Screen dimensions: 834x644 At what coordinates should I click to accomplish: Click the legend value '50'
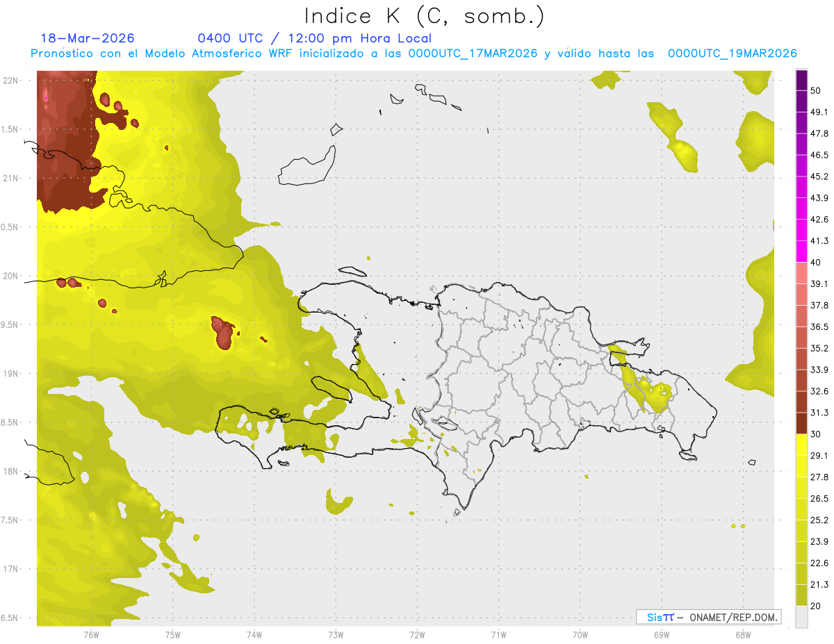[816, 91]
